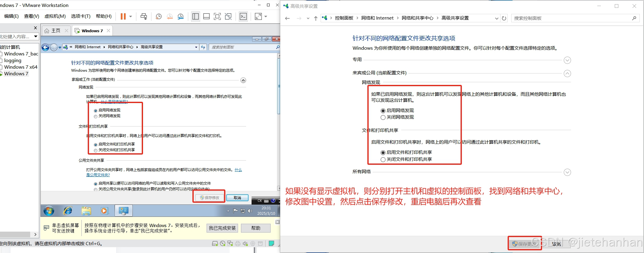
Task: Open stretch display dropdown arrow in VMware
Action: 266,17
